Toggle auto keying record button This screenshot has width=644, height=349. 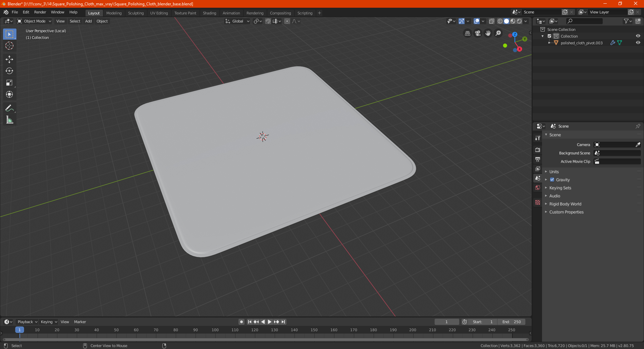241,322
